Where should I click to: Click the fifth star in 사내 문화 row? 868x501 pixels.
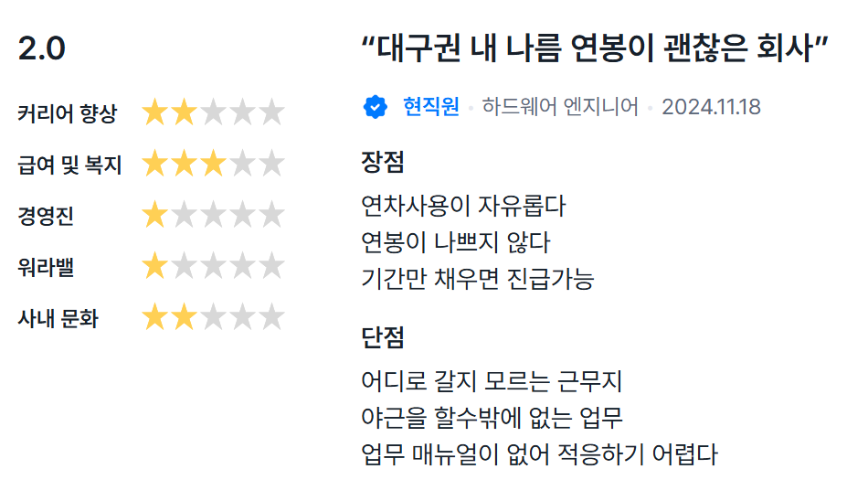click(272, 318)
